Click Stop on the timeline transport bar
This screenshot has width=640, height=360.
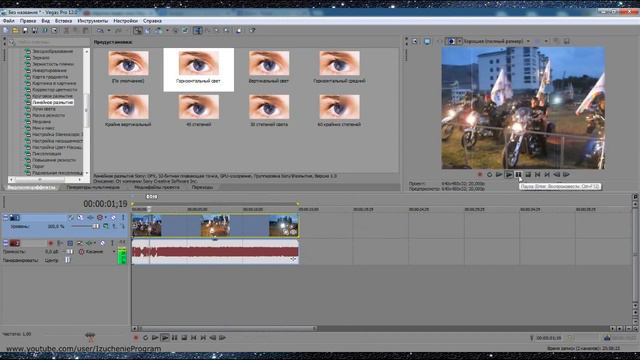coord(184,338)
